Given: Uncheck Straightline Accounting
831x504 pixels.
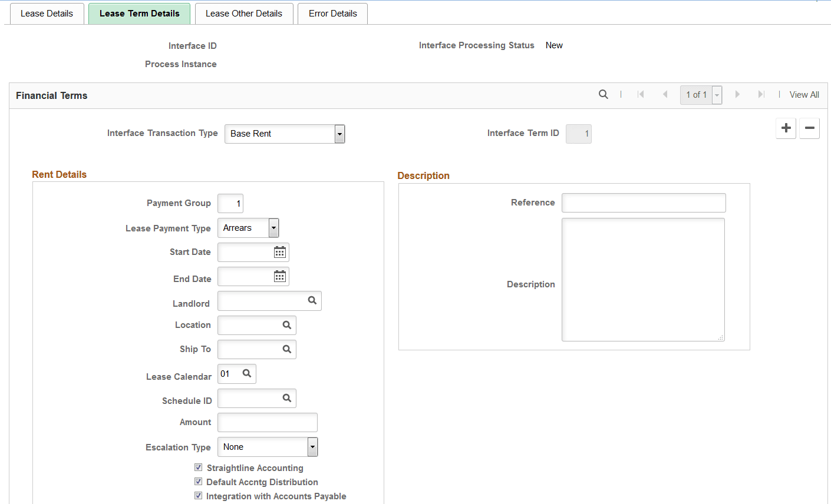Looking at the screenshot, I should pyautogui.click(x=199, y=467).
